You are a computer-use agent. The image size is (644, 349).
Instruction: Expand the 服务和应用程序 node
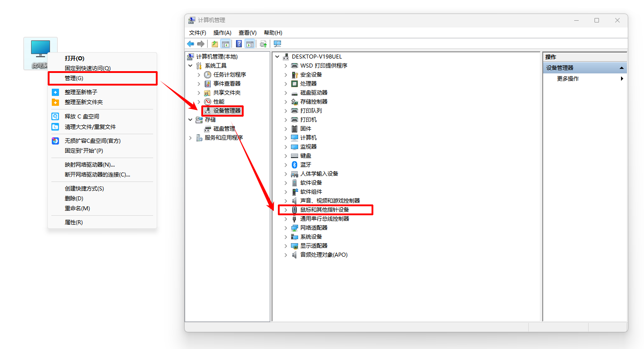[190, 137]
